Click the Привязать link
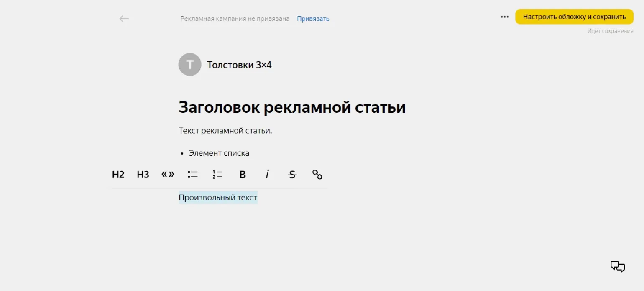The image size is (644, 291). coord(313,19)
